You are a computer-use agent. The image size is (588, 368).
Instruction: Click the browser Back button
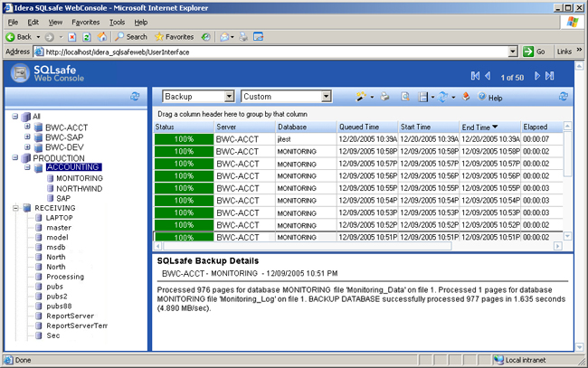pyautogui.click(x=19, y=37)
